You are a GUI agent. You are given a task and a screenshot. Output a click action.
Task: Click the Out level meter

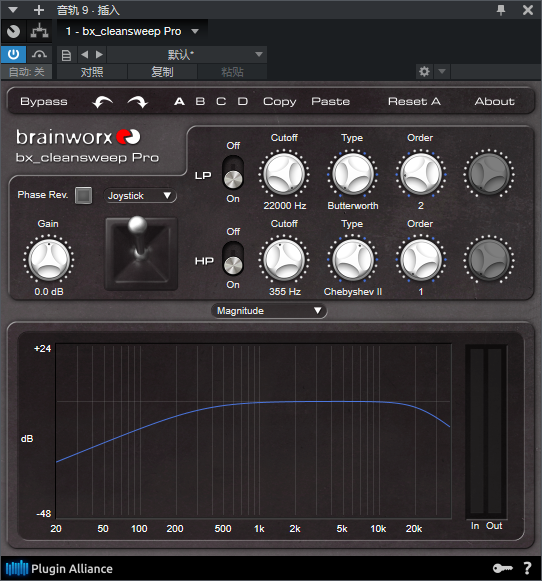(495, 432)
